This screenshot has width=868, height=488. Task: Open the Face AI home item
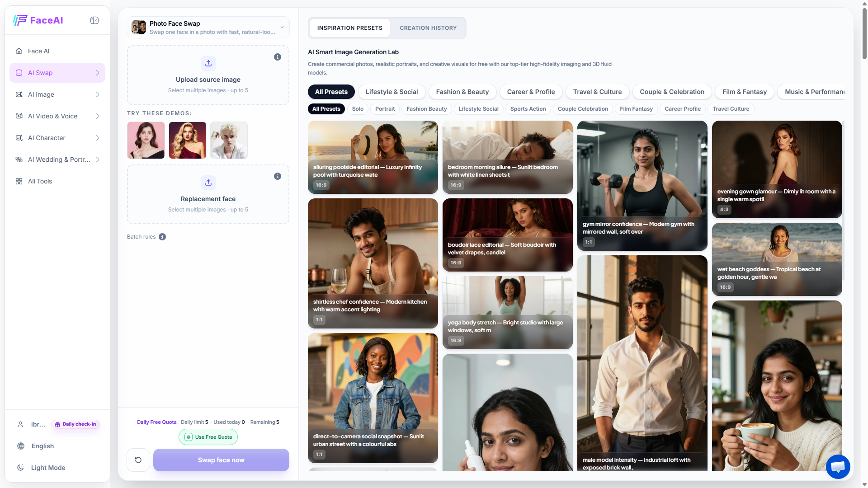pos(57,51)
